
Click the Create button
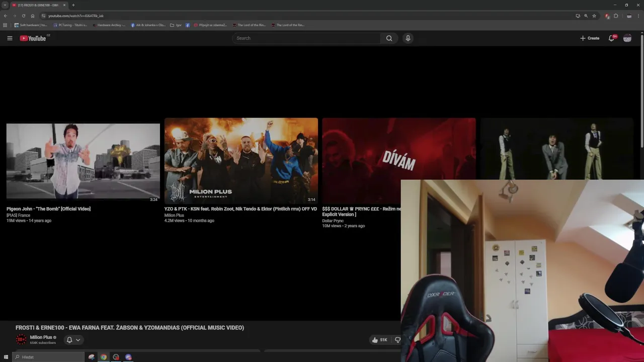point(590,38)
